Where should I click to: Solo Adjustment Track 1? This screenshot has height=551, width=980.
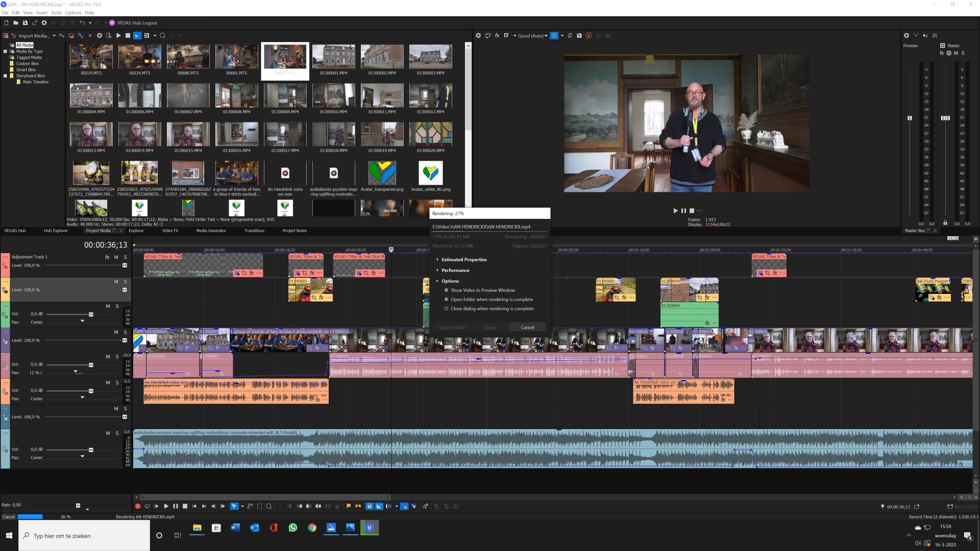[125, 257]
